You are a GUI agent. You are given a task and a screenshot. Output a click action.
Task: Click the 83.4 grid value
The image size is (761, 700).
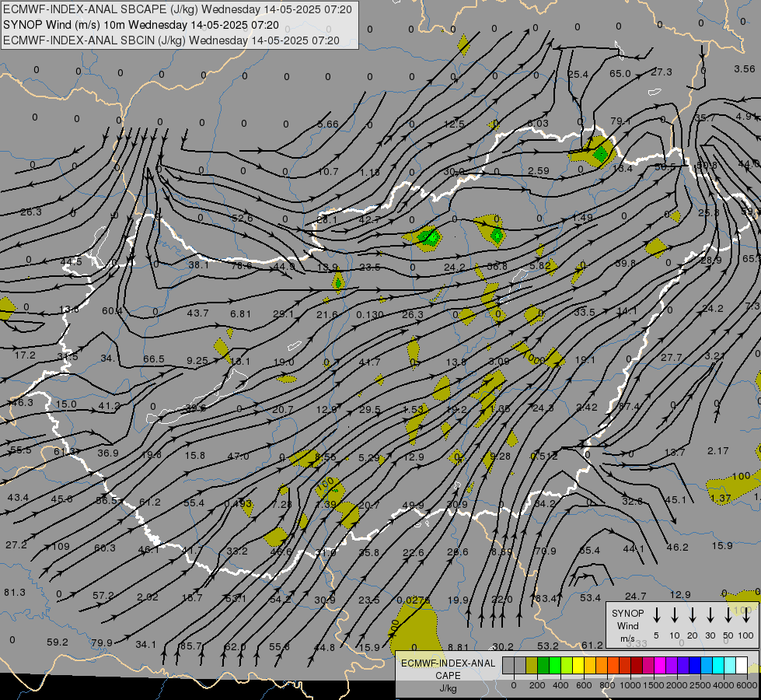point(546,598)
